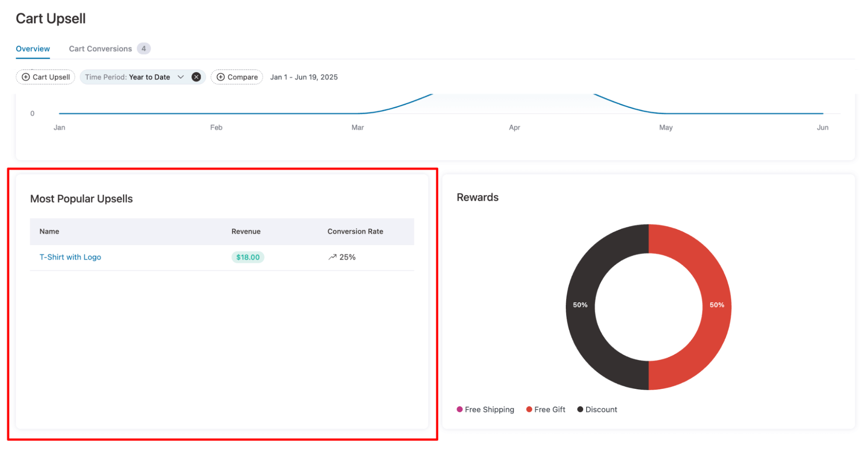This screenshot has width=868, height=454.
Task: Click the plus icon in the Cart Upsell filter
Action: (x=26, y=77)
